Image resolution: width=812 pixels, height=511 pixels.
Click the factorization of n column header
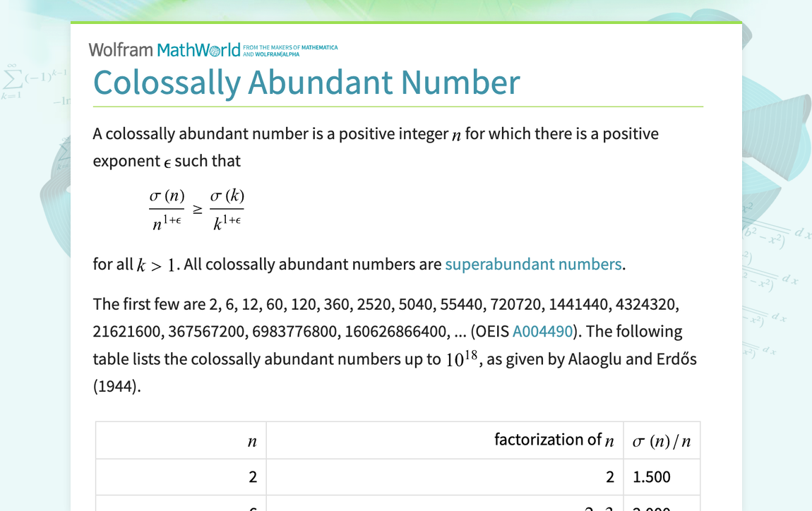[x=556, y=439]
